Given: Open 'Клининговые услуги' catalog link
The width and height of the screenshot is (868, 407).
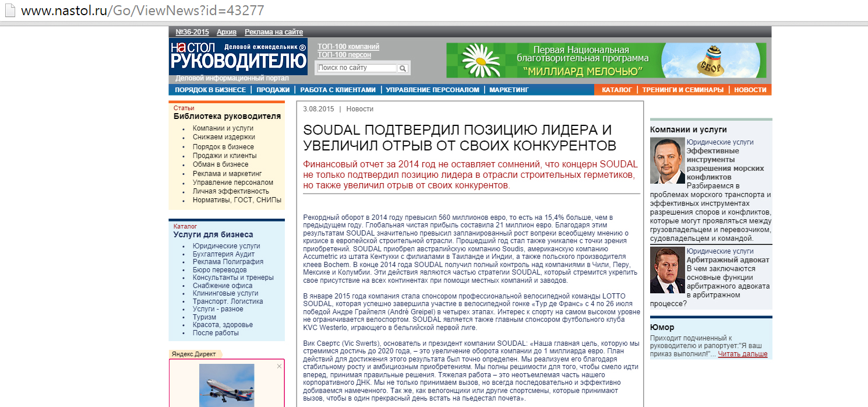Looking at the screenshot, I should tap(225, 293).
